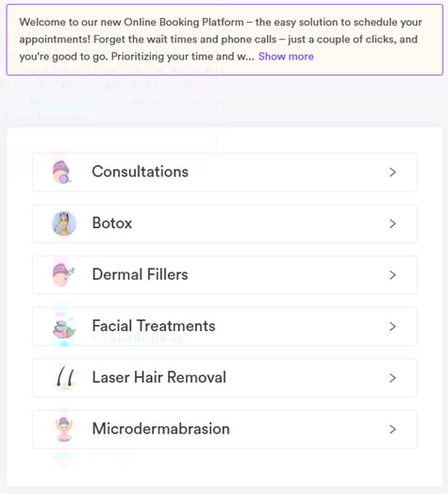This screenshot has height=494, width=448.
Task: Click the Consultations category icon
Action: click(63, 172)
